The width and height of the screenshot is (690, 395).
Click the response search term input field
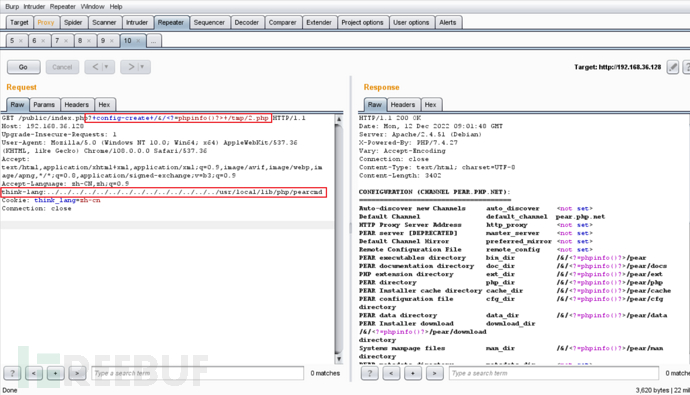click(554, 373)
